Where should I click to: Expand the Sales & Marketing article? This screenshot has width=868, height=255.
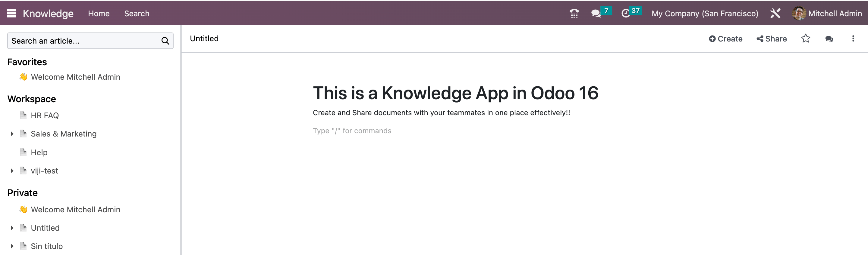[12, 134]
